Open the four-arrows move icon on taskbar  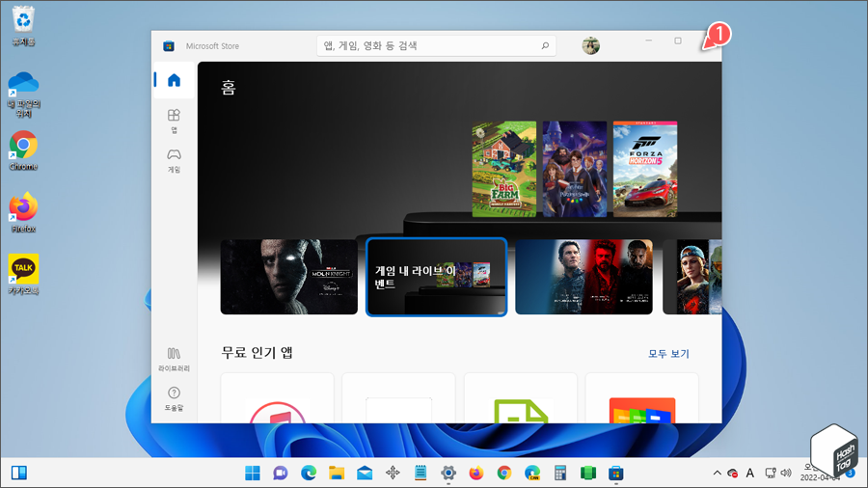393,474
